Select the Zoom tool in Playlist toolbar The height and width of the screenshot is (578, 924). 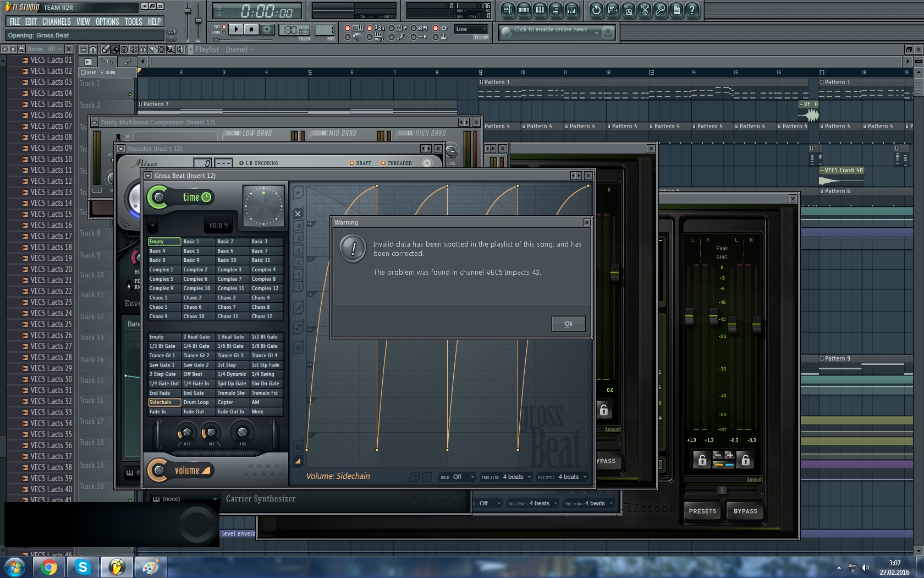coord(171,50)
